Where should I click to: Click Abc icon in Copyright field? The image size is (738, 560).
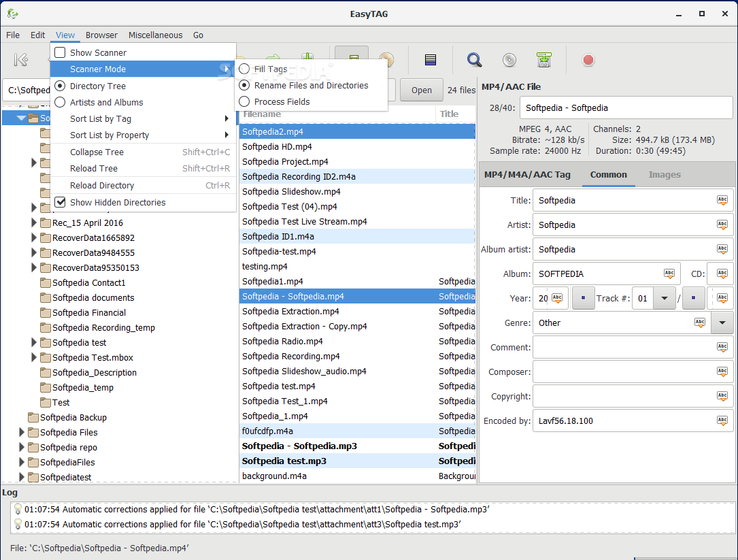(x=722, y=396)
